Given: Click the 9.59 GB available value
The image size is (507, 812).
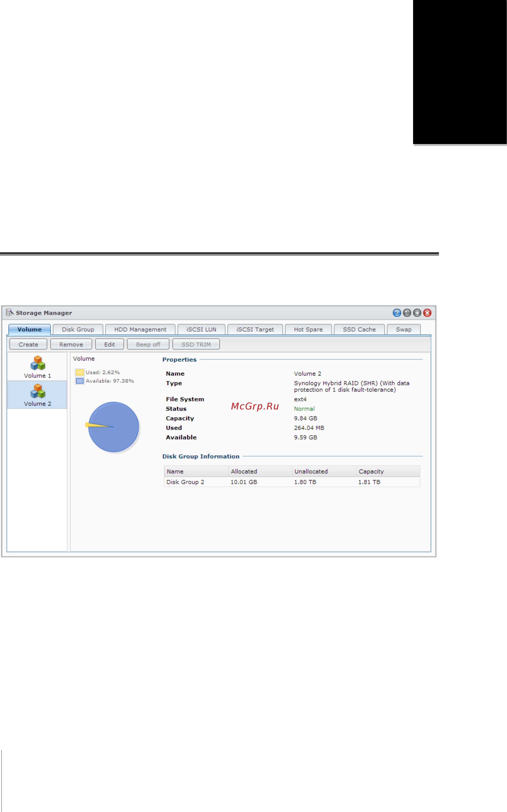Looking at the screenshot, I should [x=305, y=437].
